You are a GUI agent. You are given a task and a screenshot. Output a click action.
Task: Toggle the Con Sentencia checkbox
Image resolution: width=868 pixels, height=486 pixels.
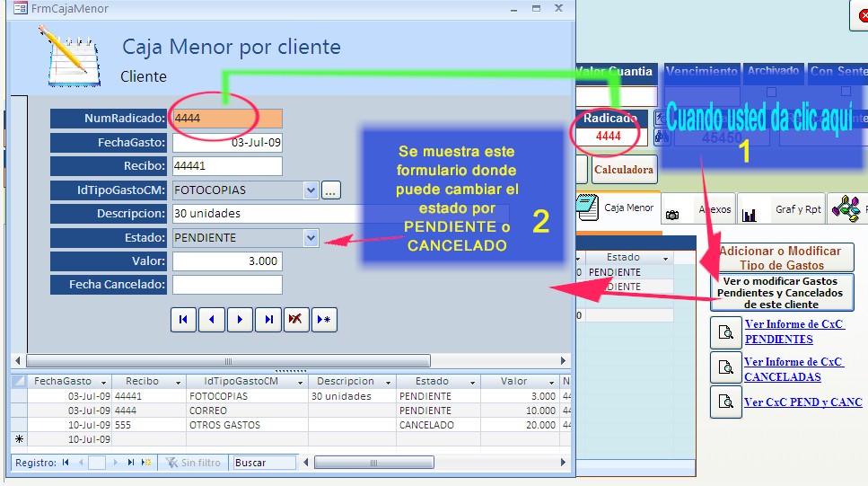pos(846,92)
